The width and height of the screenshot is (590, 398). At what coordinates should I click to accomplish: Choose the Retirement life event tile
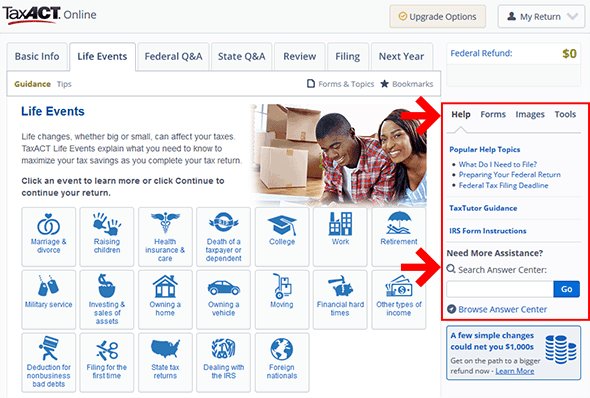(x=399, y=237)
